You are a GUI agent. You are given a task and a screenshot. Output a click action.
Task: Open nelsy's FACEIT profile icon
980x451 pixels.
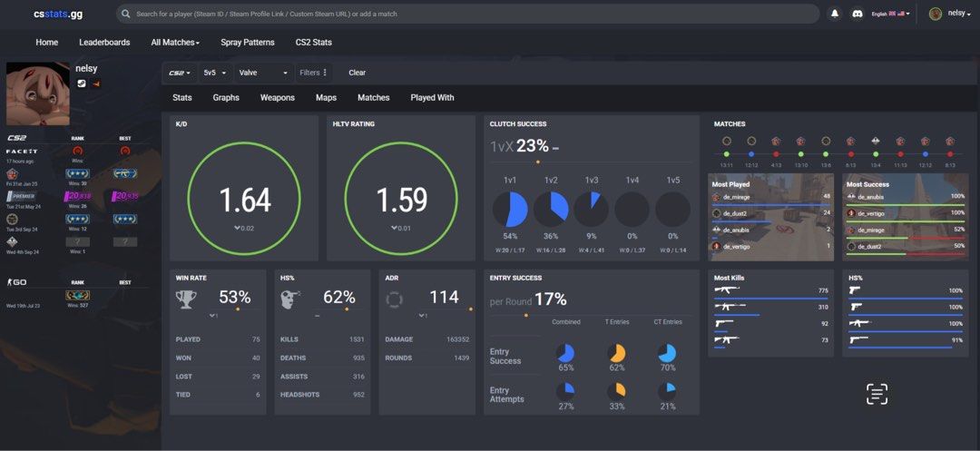point(95,83)
